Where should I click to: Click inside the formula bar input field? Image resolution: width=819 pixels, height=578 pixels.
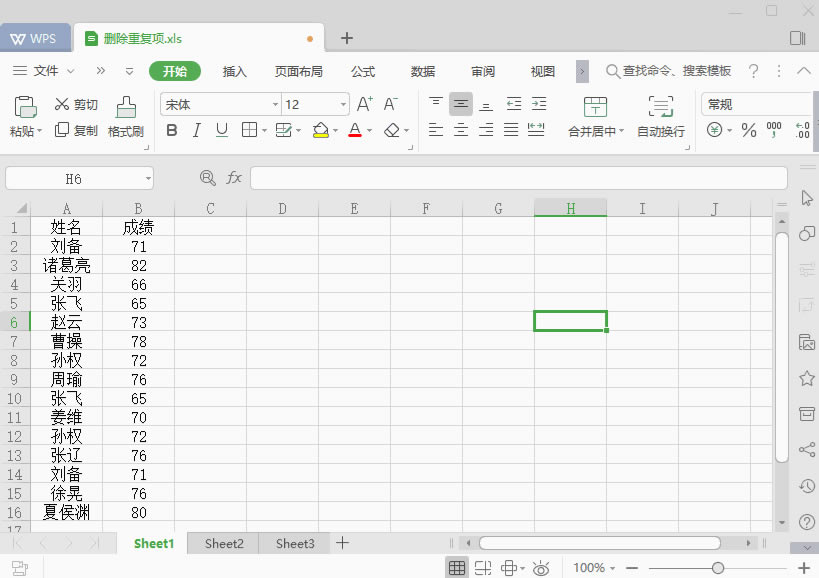coord(520,178)
